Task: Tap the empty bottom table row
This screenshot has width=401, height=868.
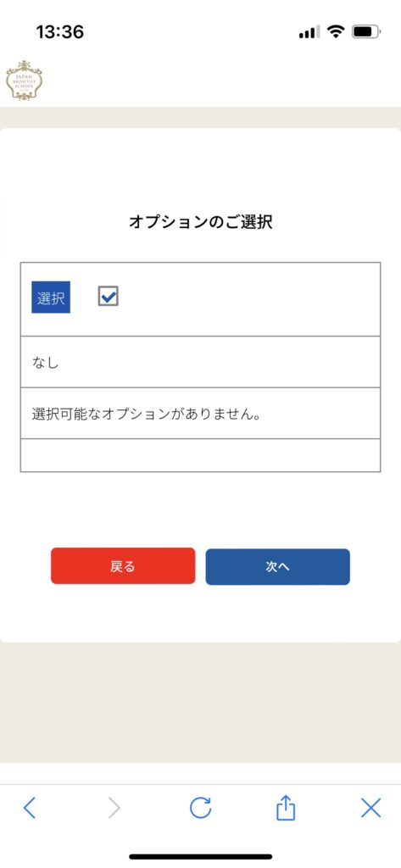Action: click(200, 455)
